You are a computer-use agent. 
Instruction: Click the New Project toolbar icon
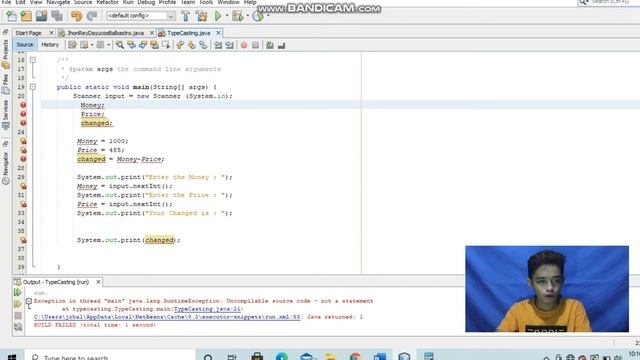[x=27, y=16]
